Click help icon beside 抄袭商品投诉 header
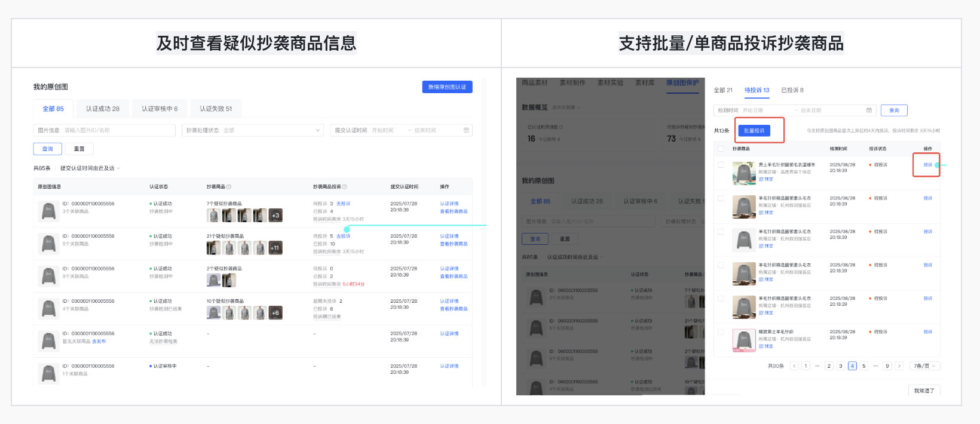 click(x=345, y=187)
